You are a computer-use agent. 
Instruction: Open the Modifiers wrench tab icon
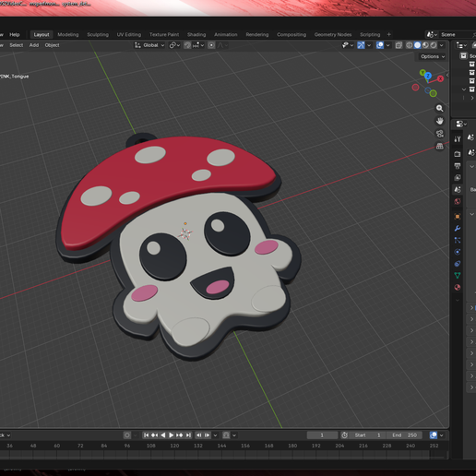[x=458, y=229]
